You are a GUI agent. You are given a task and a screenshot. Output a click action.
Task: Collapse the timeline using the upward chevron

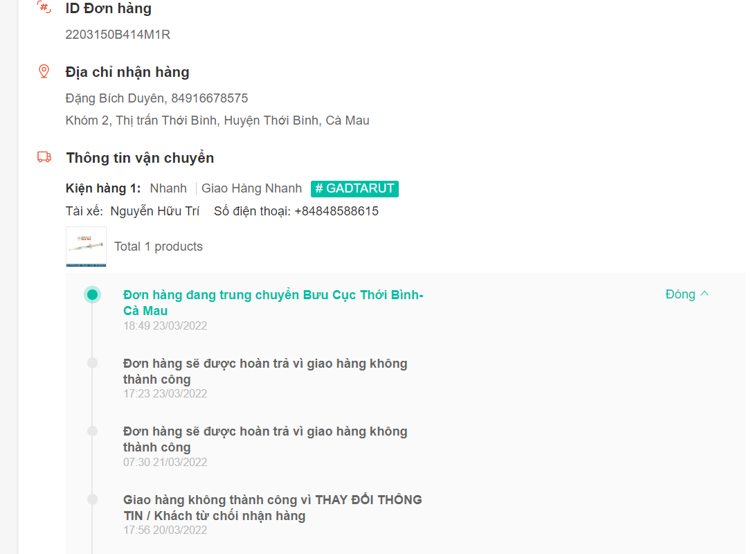(705, 294)
